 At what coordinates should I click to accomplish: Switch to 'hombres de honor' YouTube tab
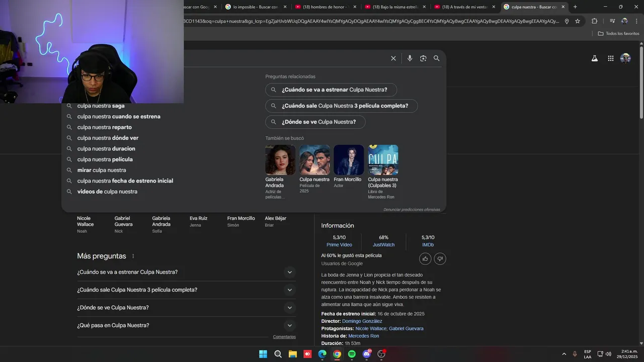pos(326,7)
